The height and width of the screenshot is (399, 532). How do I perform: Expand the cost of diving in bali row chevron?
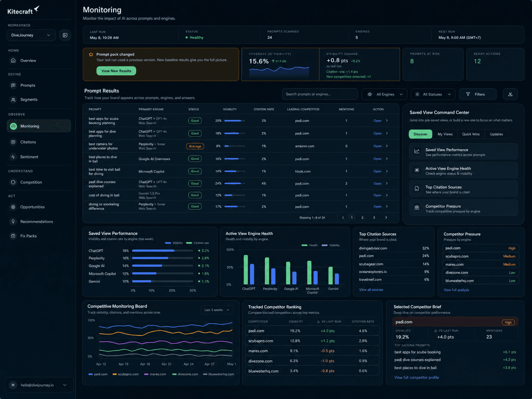[x=387, y=195]
